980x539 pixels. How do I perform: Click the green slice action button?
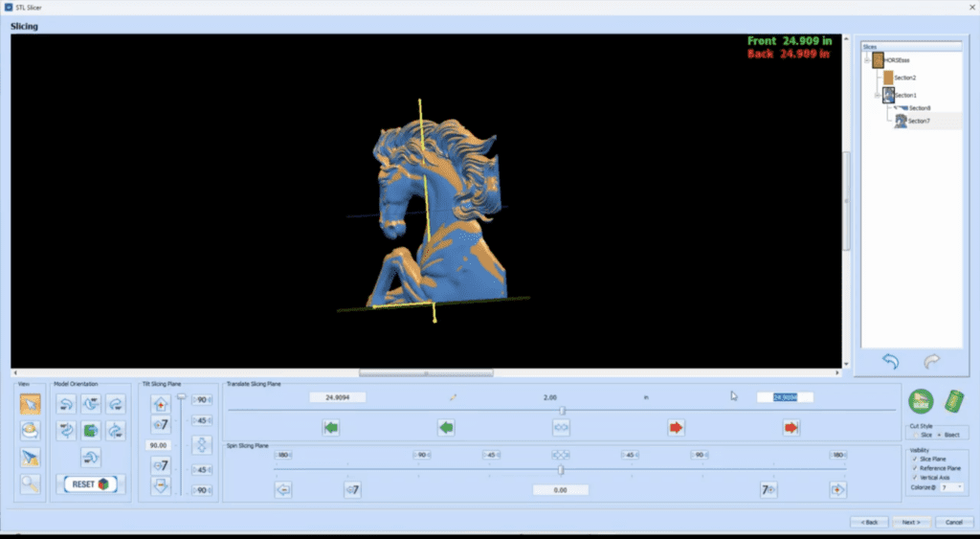(921, 400)
